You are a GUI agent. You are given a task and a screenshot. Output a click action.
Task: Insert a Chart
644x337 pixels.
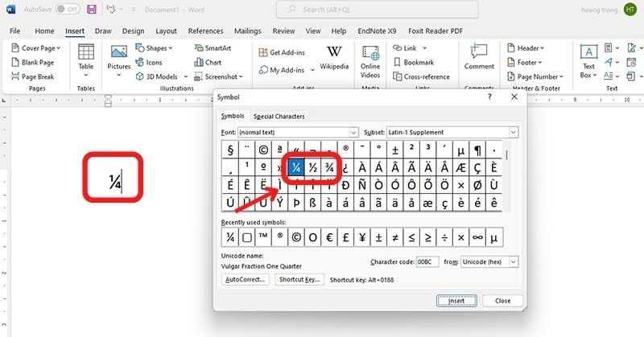click(208, 63)
